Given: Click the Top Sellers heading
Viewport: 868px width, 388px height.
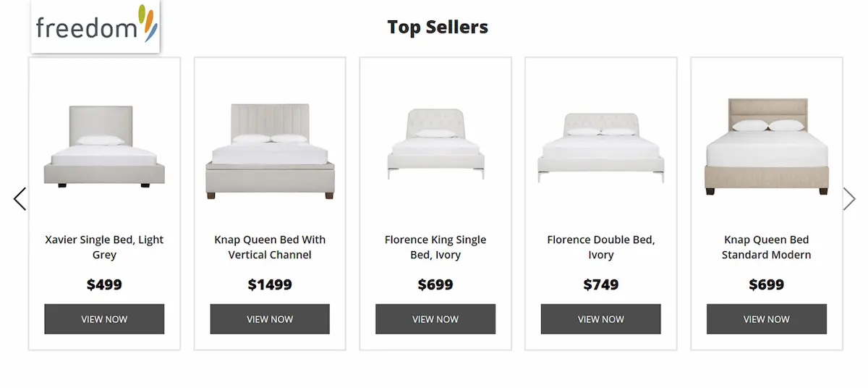Looking at the screenshot, I should pyautogui.click(x=438, y=28).
